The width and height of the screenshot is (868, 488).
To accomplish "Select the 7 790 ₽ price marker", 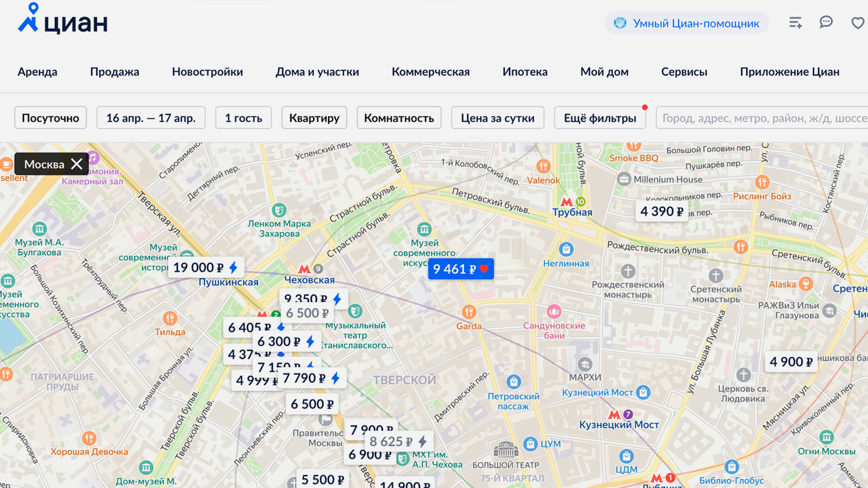I will pyautogui.click(x=312, y=378).
